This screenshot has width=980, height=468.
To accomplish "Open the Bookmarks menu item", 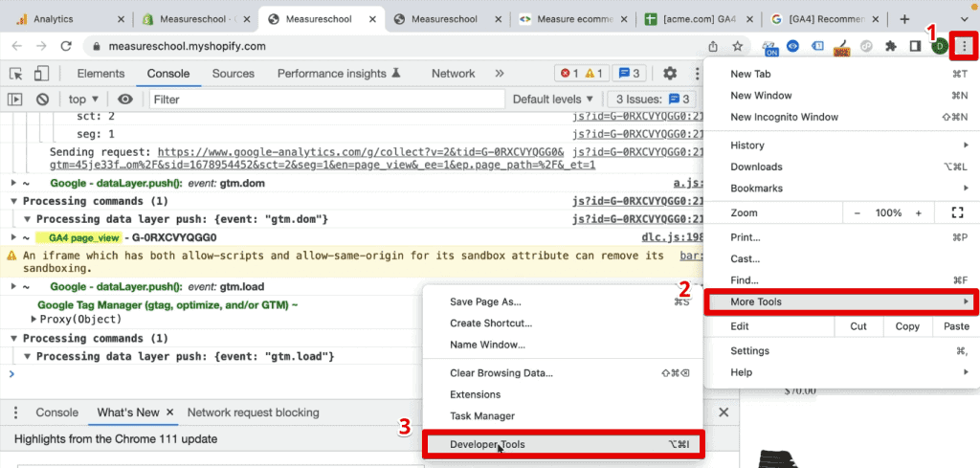I will (840, 189).
